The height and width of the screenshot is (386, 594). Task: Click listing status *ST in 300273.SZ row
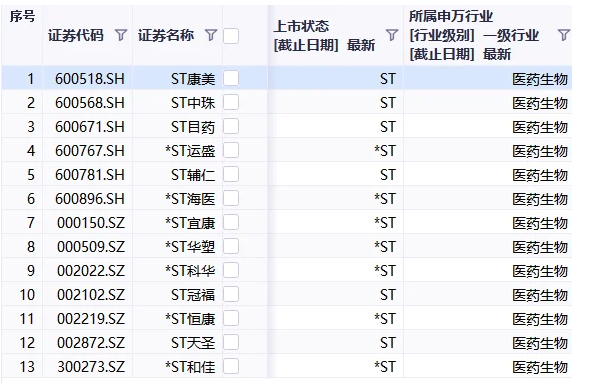385,366
